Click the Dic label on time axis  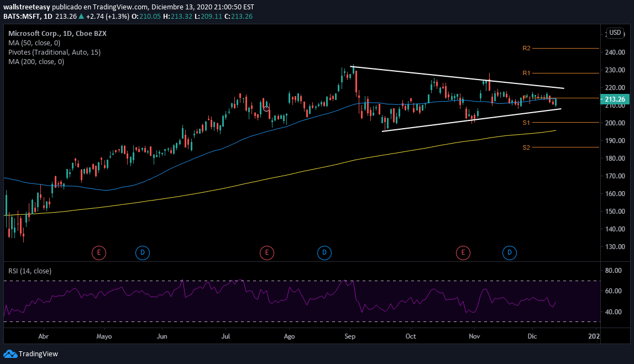532,336
